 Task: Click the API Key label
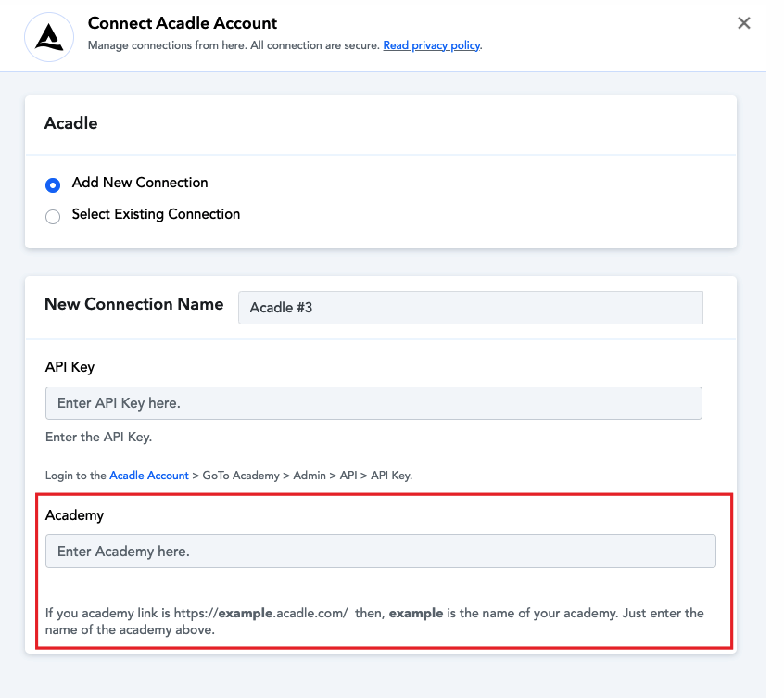70,367
